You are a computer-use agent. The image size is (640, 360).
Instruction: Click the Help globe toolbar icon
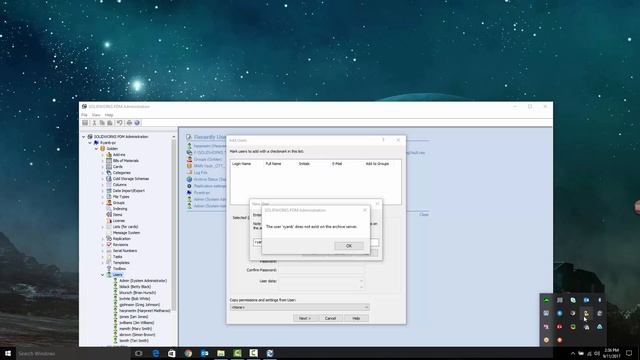click(137, 123)
